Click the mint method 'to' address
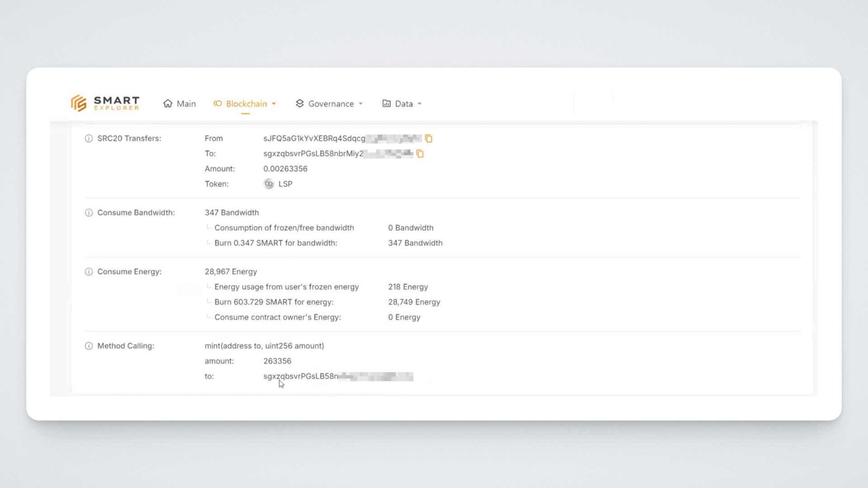Image resolution: width=868 pixels, height=488 pixels. (301, 376)
